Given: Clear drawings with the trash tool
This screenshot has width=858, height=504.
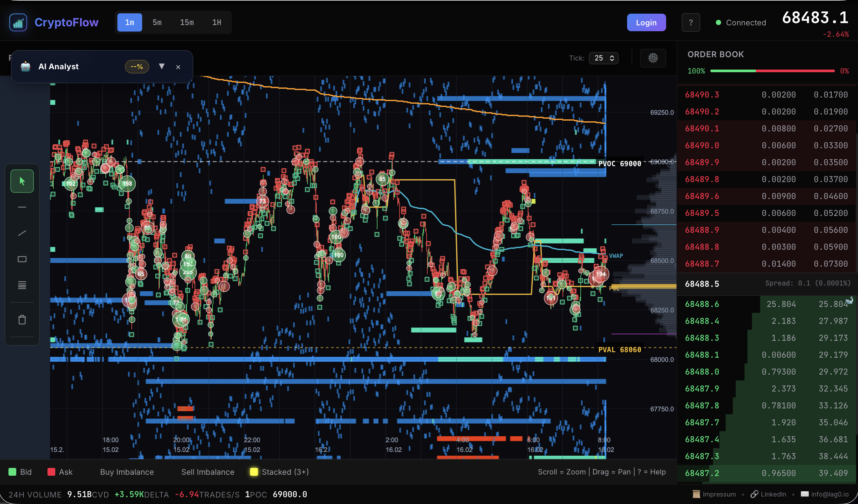Looking at the screenshot, I should (22, 319).
